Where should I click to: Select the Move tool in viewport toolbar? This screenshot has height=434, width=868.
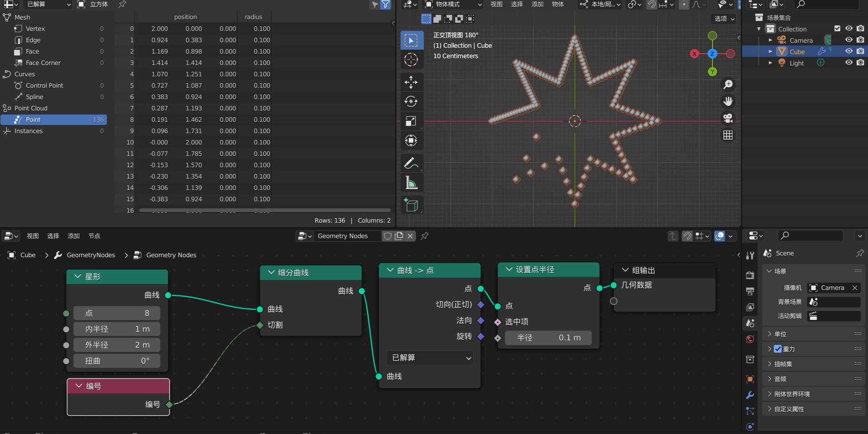coord(411,82)
